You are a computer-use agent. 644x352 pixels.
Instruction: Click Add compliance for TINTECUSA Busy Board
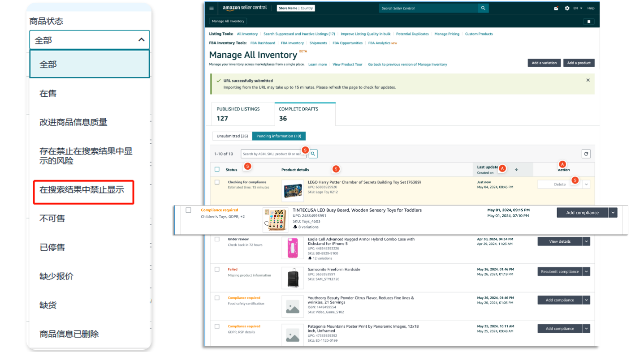coord(582,213)
